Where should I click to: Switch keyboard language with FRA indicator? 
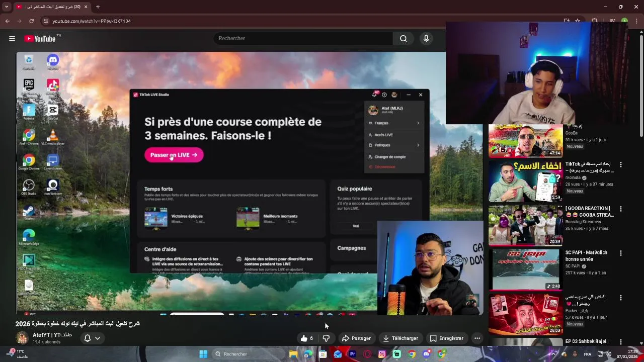point(588,354)
